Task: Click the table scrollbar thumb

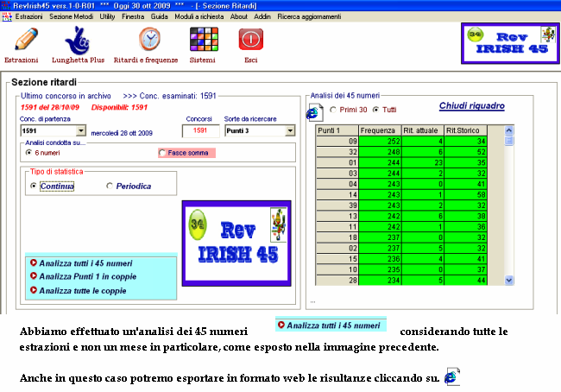Action: click(508, 141)
